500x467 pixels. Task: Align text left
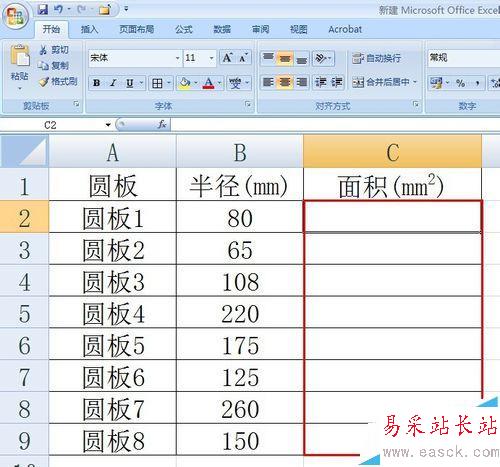(x=268, y=82)
